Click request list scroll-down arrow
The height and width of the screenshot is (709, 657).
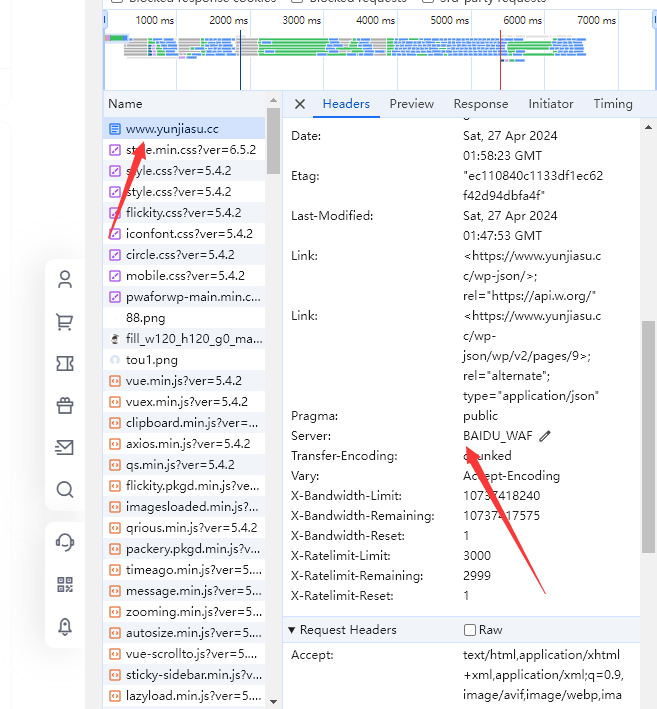tap(273, 702)
